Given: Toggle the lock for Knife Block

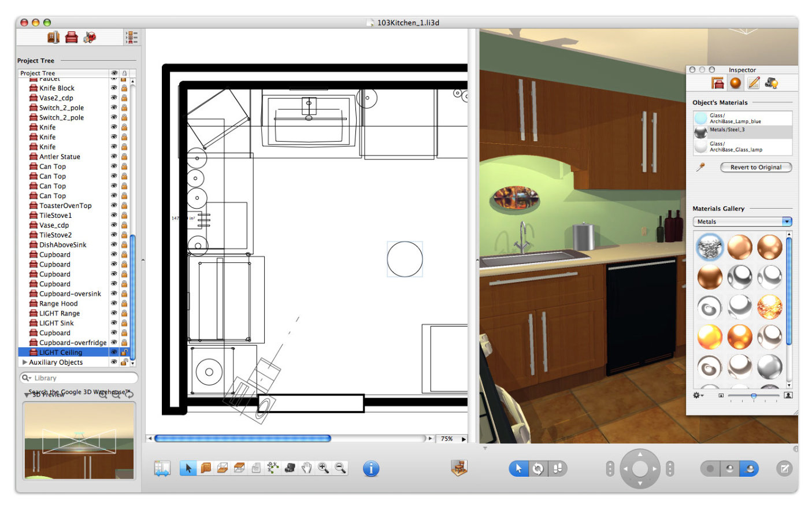Looking at the screenshot, I should coord(124,88).
